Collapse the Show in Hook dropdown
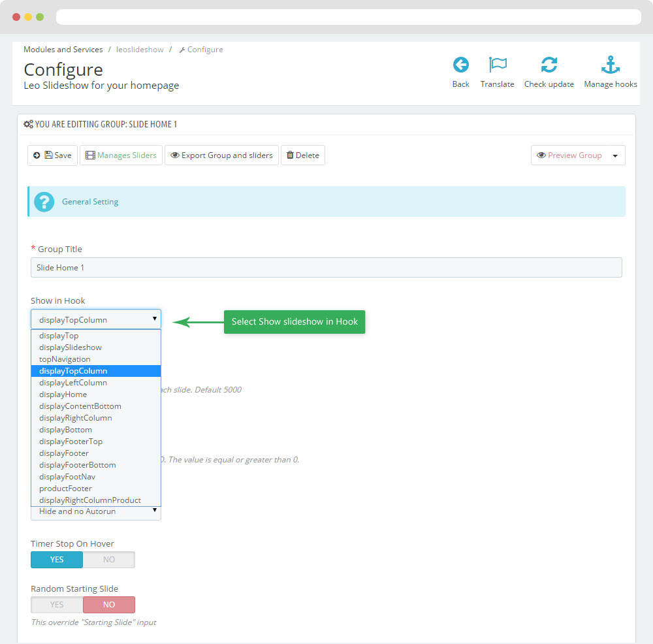Screen dimensions: 653x644 coord(95,319)
